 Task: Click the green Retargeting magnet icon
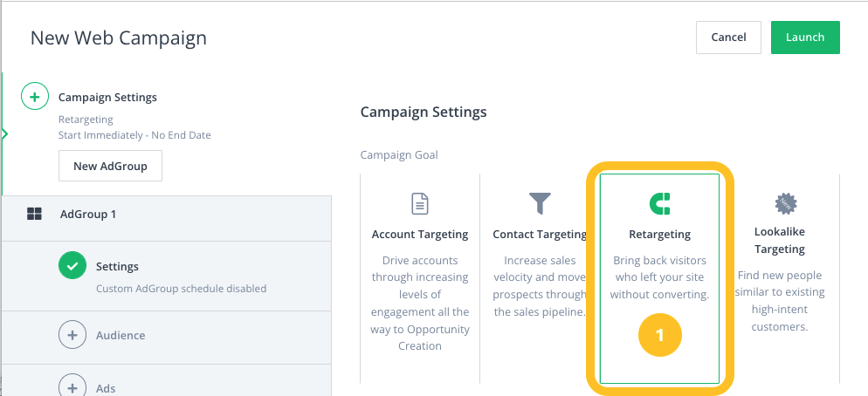659,203
